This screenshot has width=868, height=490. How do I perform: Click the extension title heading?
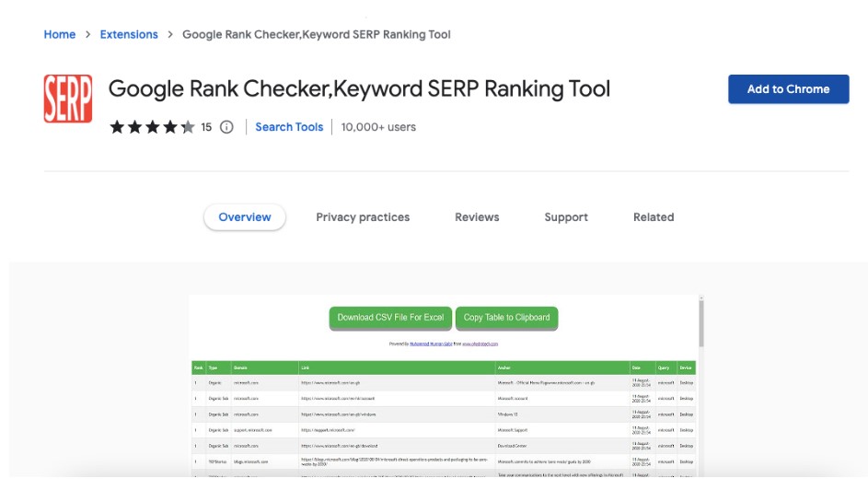[x=359, y=89]
